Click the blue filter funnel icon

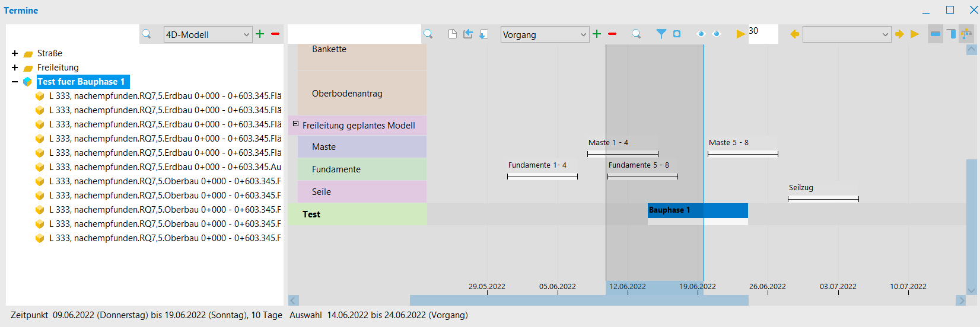(661, 34)
